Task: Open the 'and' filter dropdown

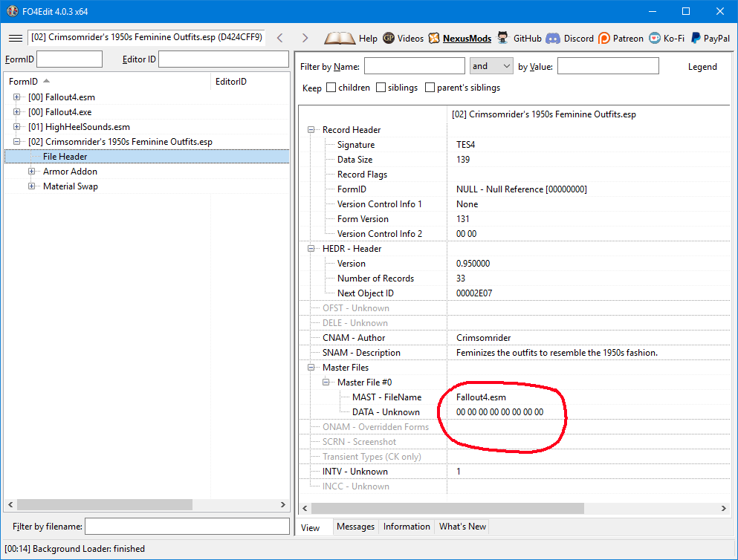Action: [x=491, y=66]
